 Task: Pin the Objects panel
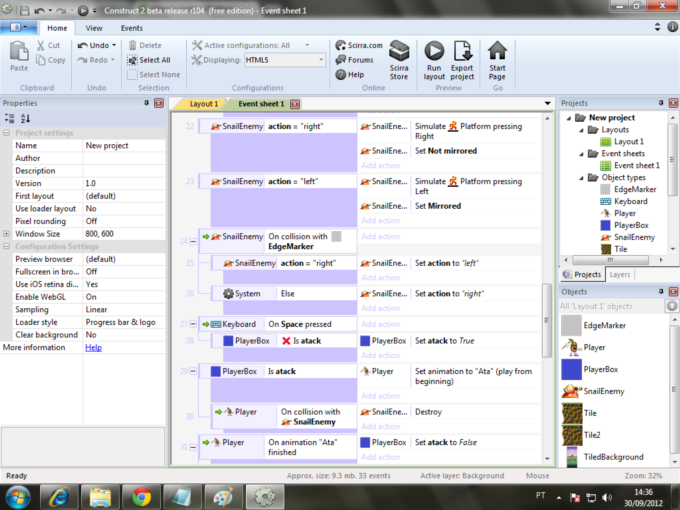pos(661,291)
